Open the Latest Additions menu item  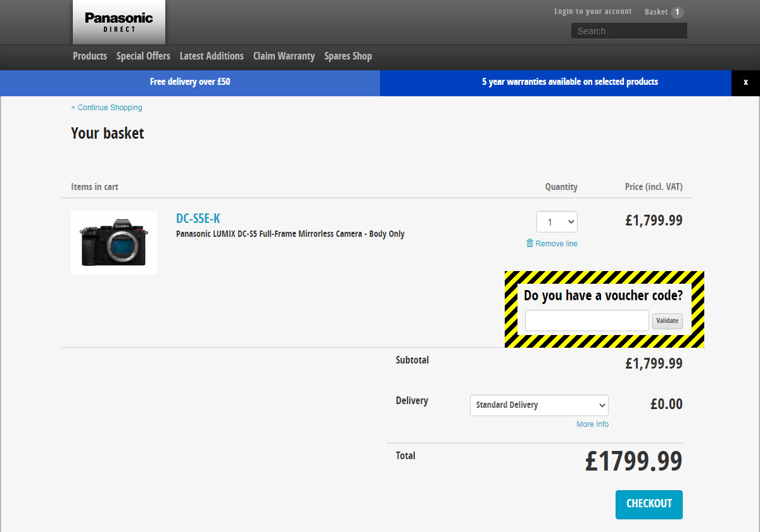(212, 56)
